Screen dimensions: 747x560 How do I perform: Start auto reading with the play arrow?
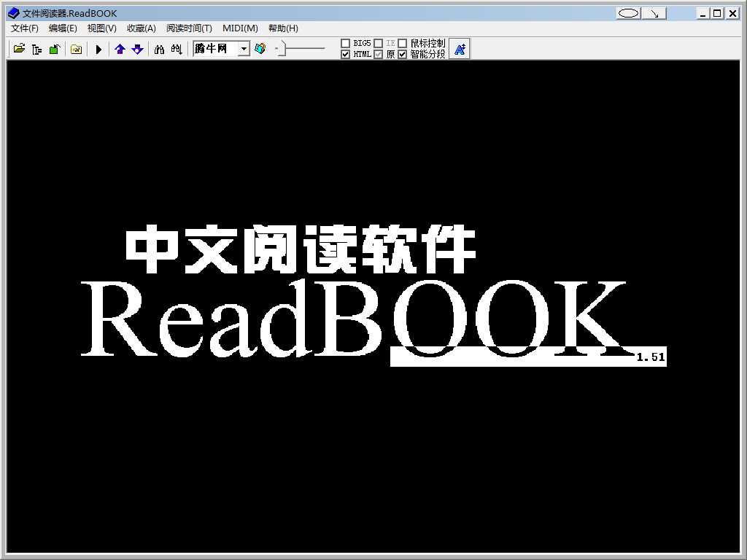98,49
